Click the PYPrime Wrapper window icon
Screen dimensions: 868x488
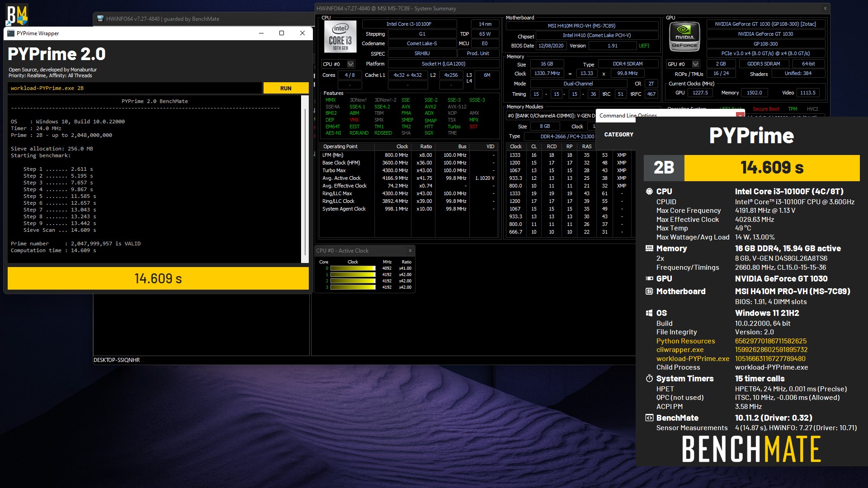pyautogui.click(x=11, y=33)
